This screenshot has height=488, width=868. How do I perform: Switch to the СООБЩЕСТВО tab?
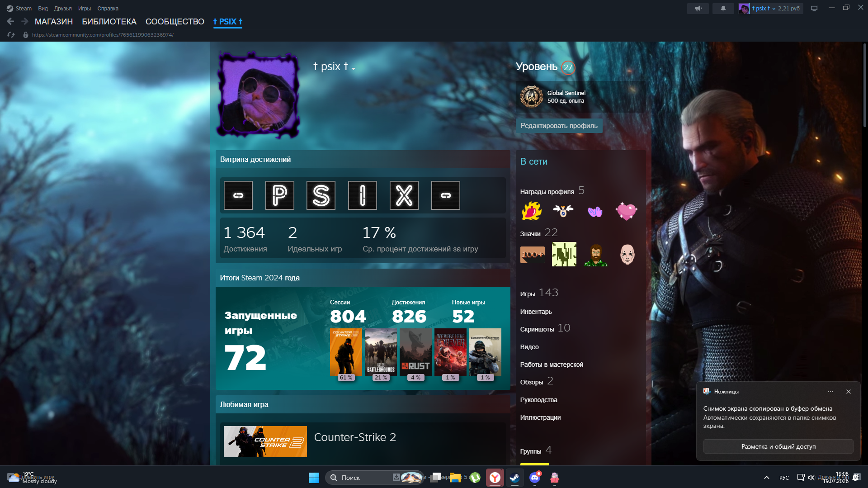point(175,22)
